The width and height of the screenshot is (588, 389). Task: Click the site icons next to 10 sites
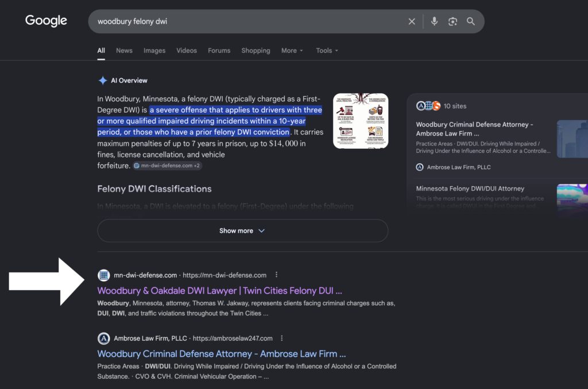tap(428, 106)
